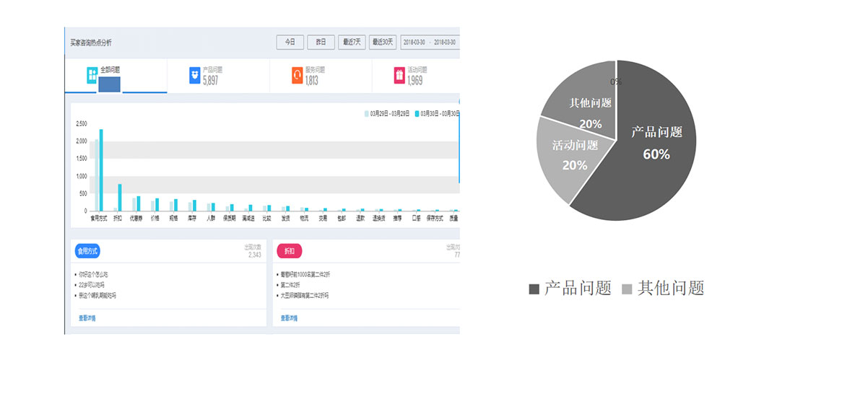
Task: Click the 退款 axis label
Action: (360, 217)
